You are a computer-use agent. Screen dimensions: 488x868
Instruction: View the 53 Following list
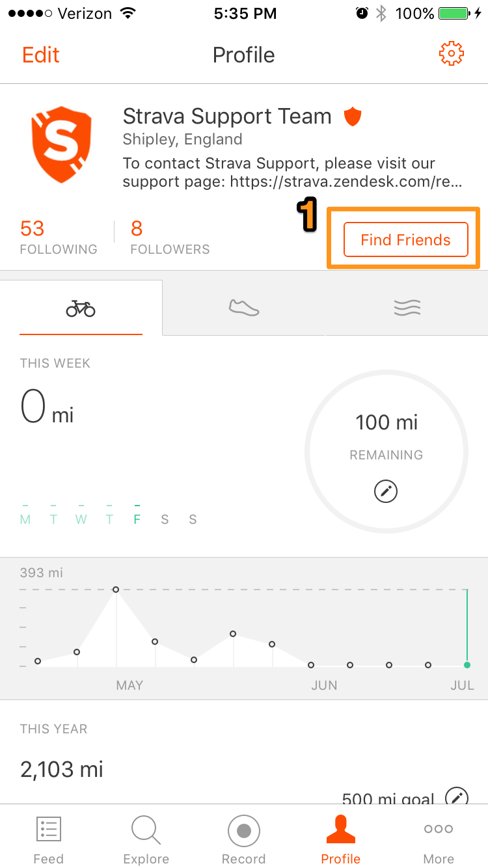tap(59, 237)
